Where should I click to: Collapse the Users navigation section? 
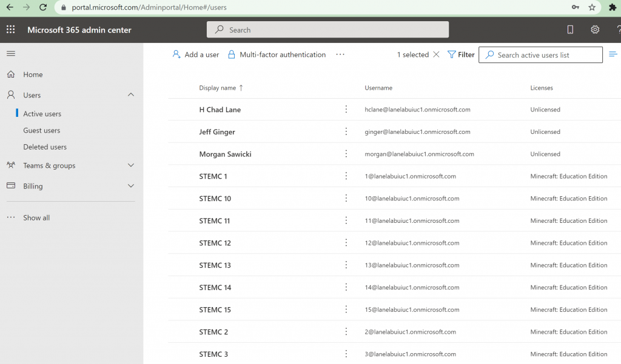(x=131, y=95)
